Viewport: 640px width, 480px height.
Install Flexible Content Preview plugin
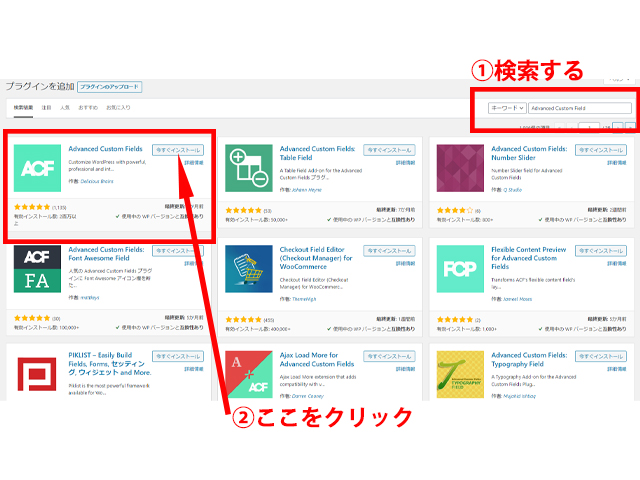[601, 251]
